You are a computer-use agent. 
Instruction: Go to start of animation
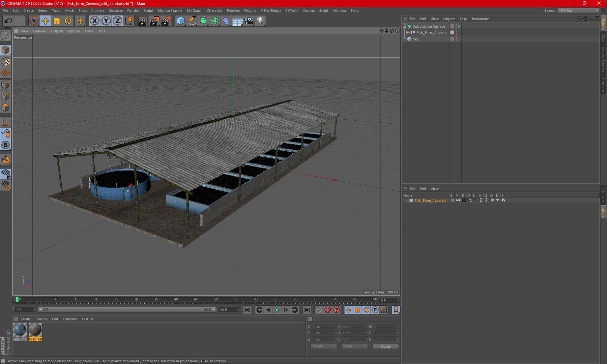click(247, 310)
